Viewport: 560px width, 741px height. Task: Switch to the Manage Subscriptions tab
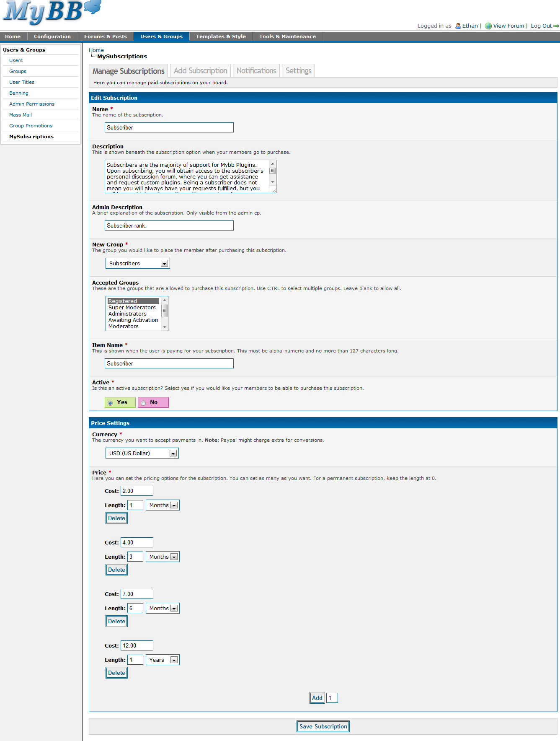129,71
